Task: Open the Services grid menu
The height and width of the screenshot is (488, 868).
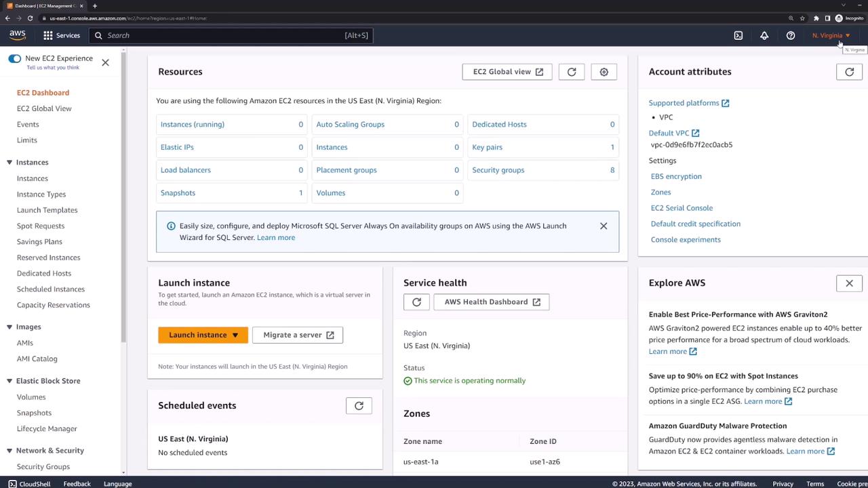Action: point(62,35)
